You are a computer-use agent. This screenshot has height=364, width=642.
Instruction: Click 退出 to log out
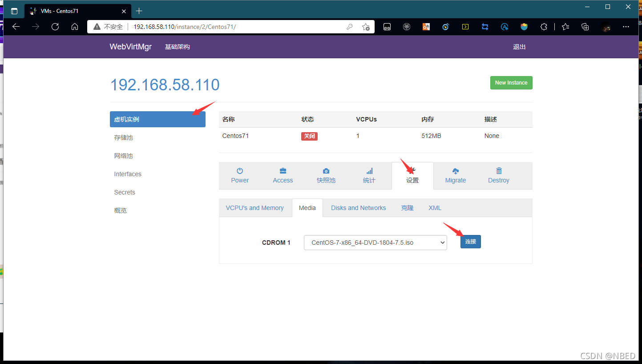coord(519,47)
